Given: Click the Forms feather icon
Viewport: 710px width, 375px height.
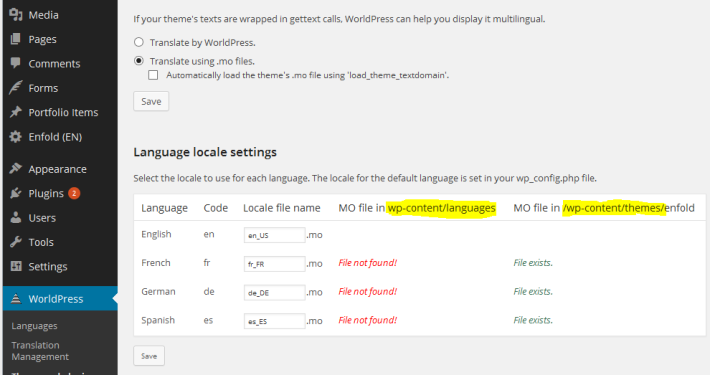Looking at the screenshot, I should [15, 88].
